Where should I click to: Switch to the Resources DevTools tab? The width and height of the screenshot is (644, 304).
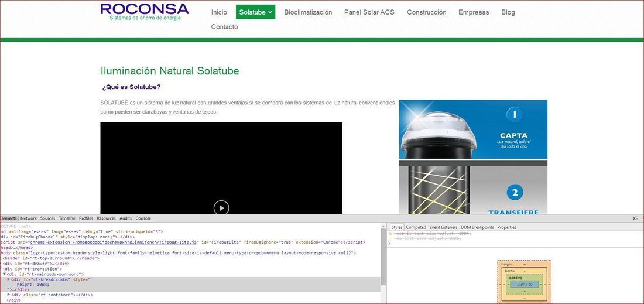[106, 218]
